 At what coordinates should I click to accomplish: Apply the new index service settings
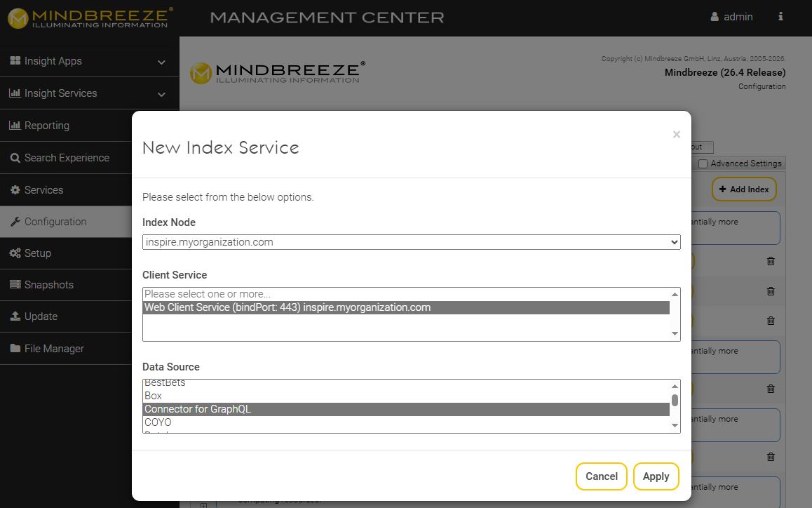point(656,476)
